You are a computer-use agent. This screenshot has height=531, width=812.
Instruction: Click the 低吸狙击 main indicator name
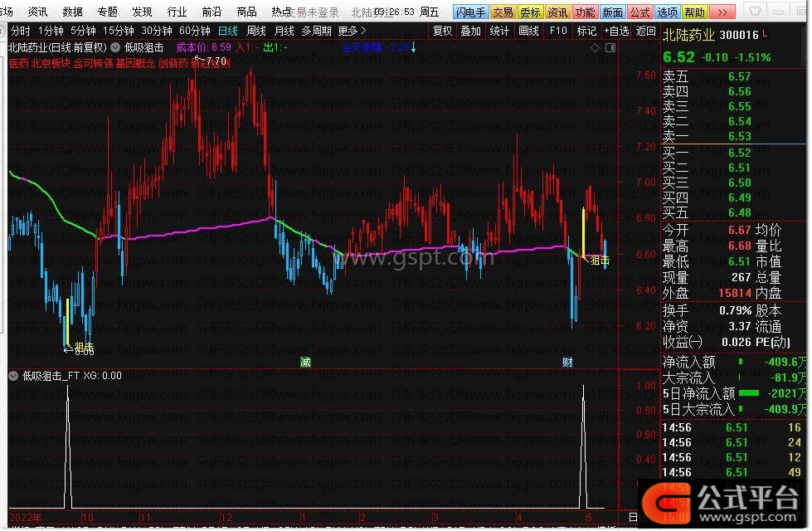point(144,47)
